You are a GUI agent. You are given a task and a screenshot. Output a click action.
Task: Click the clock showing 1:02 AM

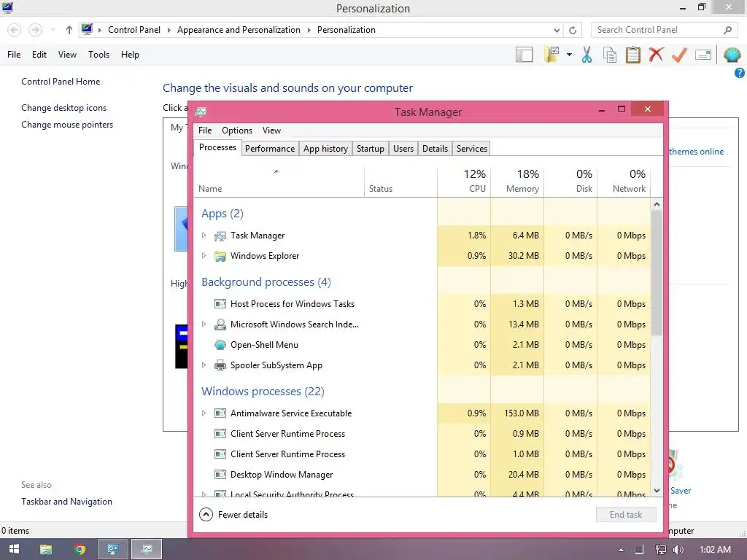click(715, 550)
